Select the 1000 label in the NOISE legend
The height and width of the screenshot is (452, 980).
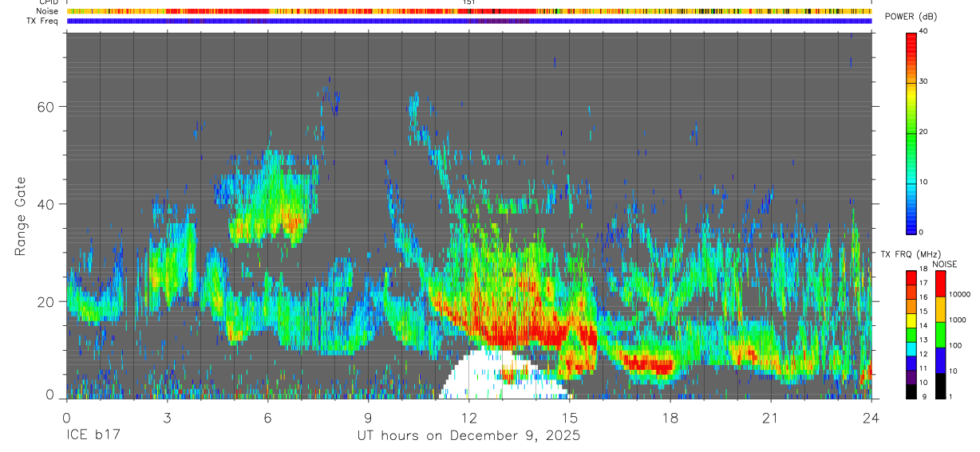tap(958, 320)
